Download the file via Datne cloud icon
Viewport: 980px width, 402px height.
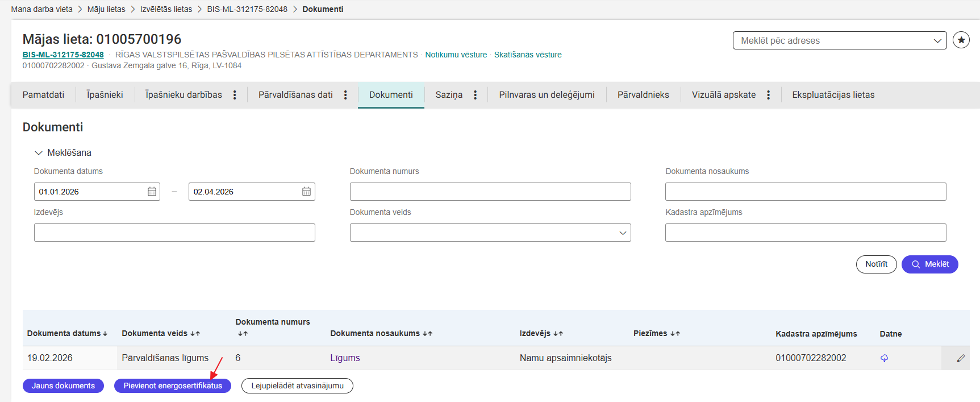[x=884, y=358]
